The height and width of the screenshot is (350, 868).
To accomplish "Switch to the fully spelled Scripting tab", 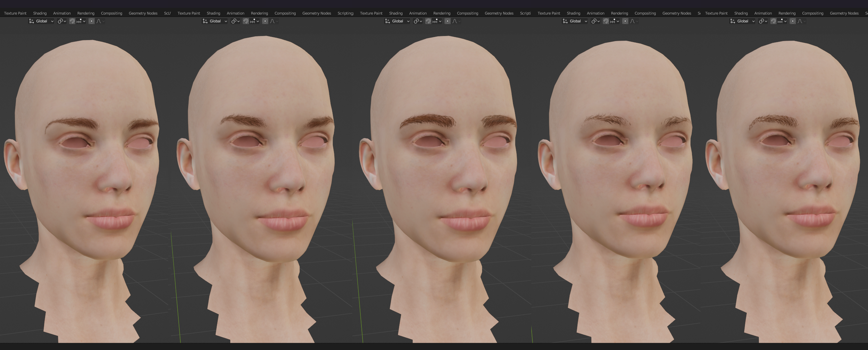I will 345,13.
